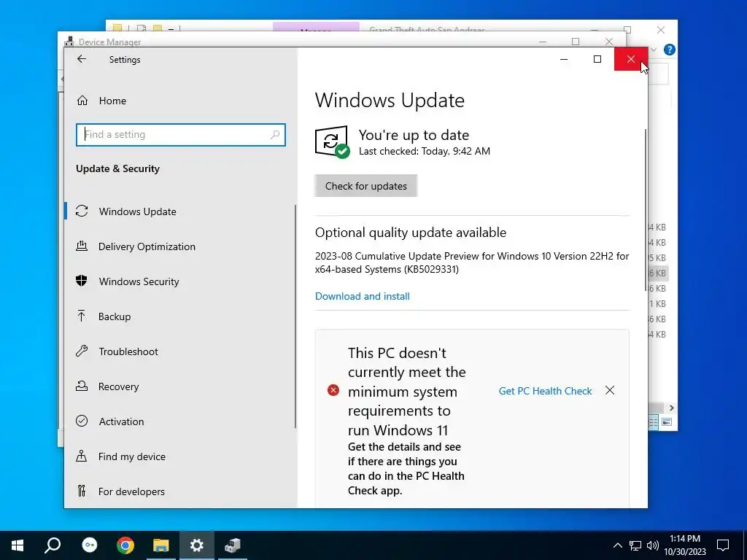The height and width of the screenshot is (560, 747).
Task: Click the Settings sidebar scrollbar
Action: click(295, 316)
